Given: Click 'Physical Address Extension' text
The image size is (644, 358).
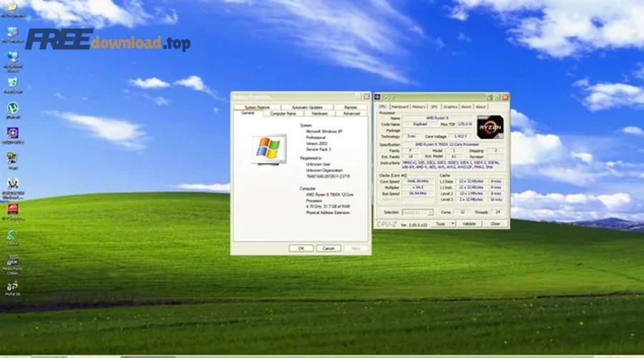Looking at the screenshot, I should tap(328, 213).
